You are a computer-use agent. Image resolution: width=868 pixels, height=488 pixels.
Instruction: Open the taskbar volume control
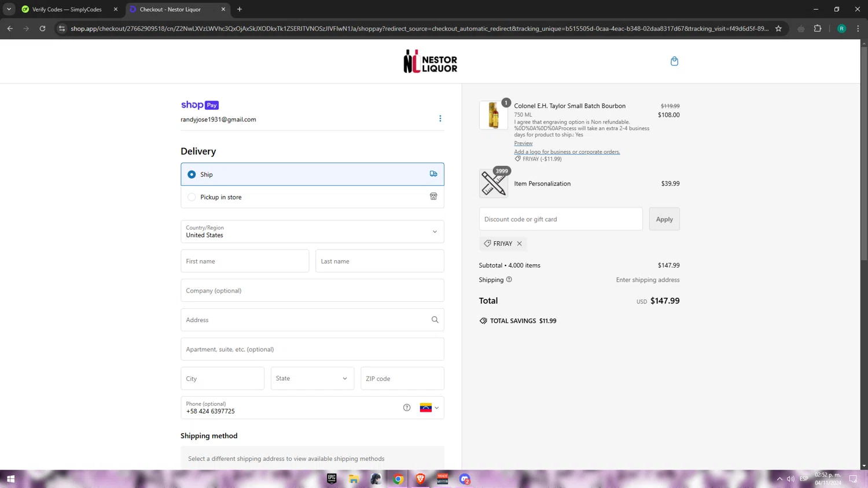pos(790,479)
